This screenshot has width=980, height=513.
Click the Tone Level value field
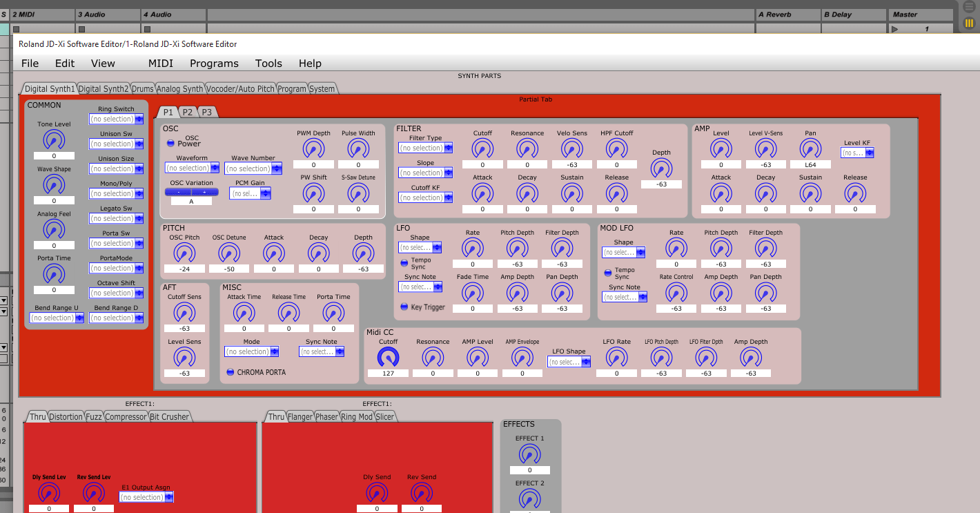pos(54,156)
